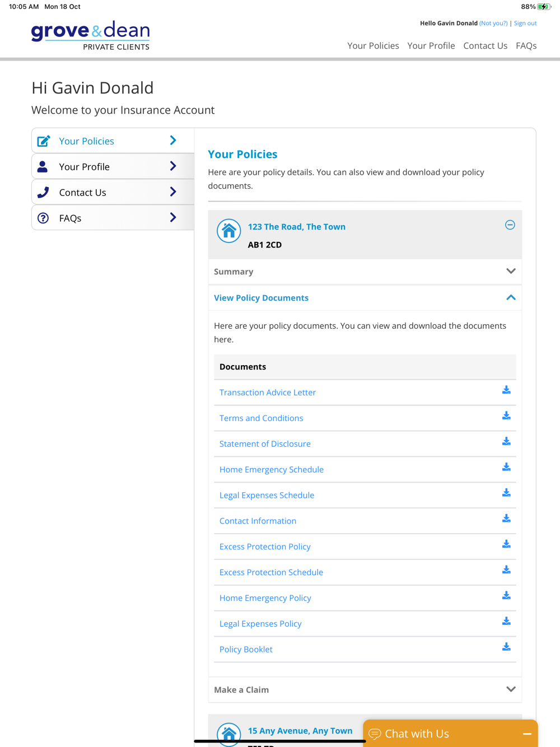This screenshot has width=560, height=747.
Task: Collapse the View Policy Documents section
Action: (x=510, y=298)
